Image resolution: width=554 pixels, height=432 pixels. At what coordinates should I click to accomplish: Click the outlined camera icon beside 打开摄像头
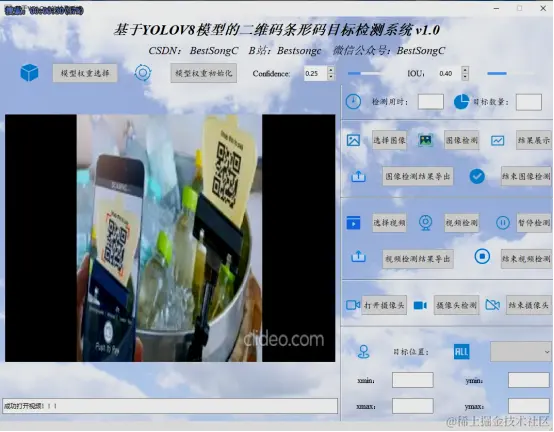pos(353,305)
